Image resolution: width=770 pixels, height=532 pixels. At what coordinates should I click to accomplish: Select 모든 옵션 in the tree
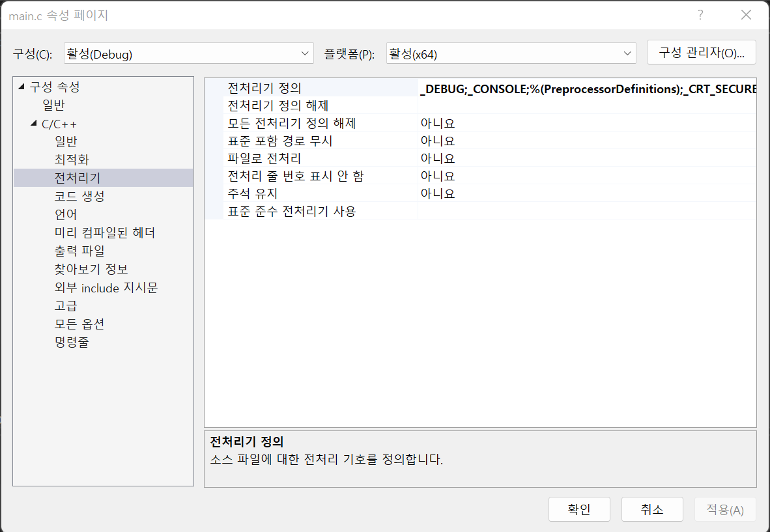pos(79,324)
